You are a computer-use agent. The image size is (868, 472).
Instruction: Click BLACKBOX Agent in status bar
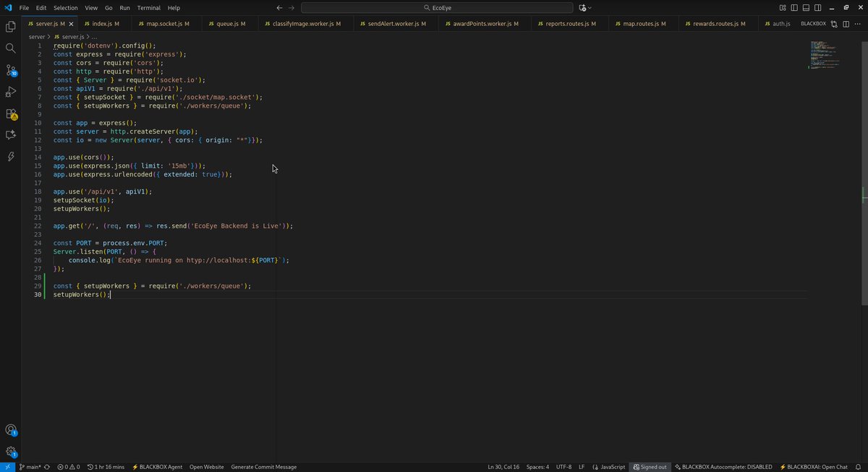(x=157, y=467)
